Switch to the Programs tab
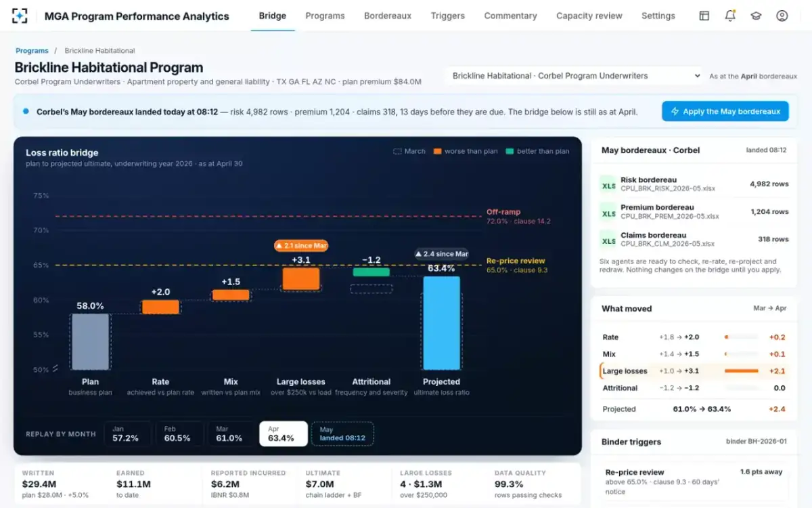 click(x=325, y=16)
